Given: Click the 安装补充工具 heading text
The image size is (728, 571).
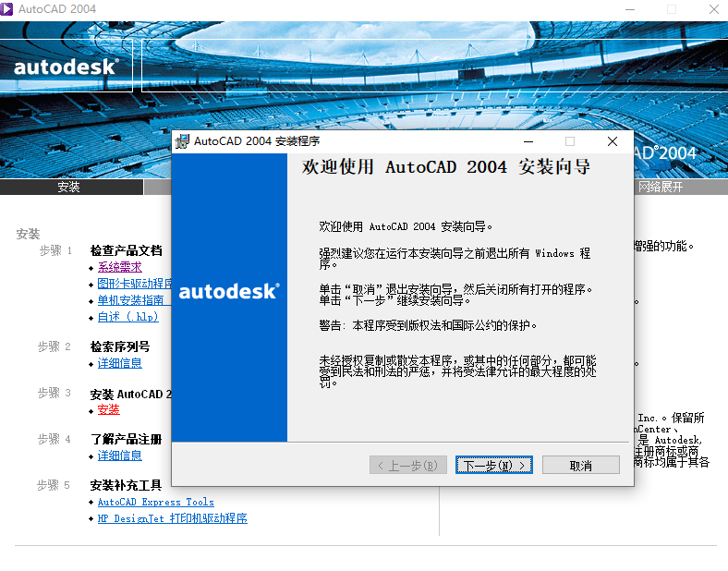Looking at the screenshot, I should (x=126, y=485).
